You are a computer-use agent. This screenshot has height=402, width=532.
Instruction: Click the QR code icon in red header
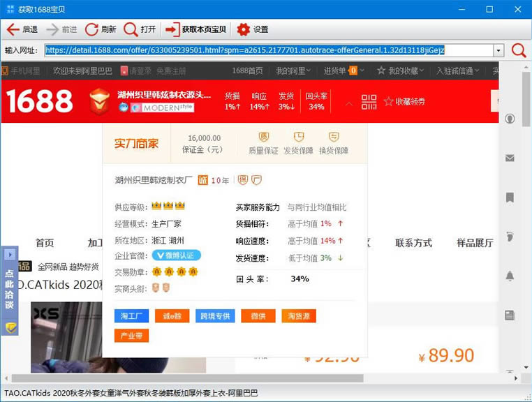369,102
